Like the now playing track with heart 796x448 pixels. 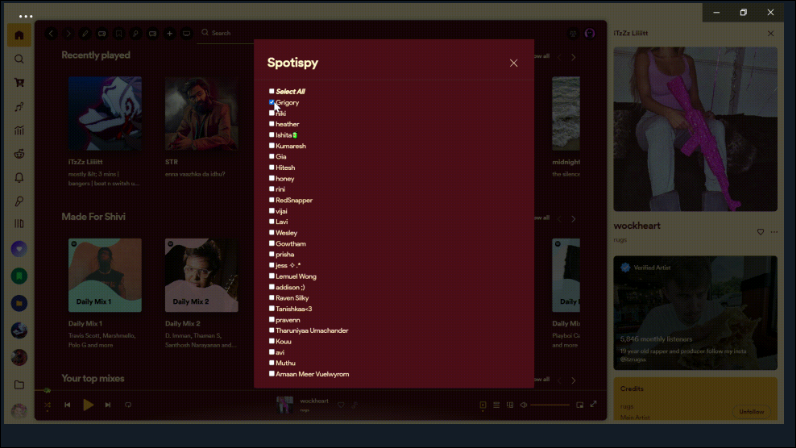(x=341, y=405)
